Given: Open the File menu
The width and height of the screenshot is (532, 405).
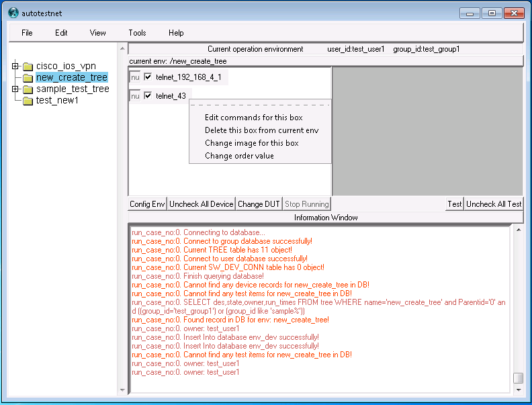Looking at the screenshot, I should [27, 33].
